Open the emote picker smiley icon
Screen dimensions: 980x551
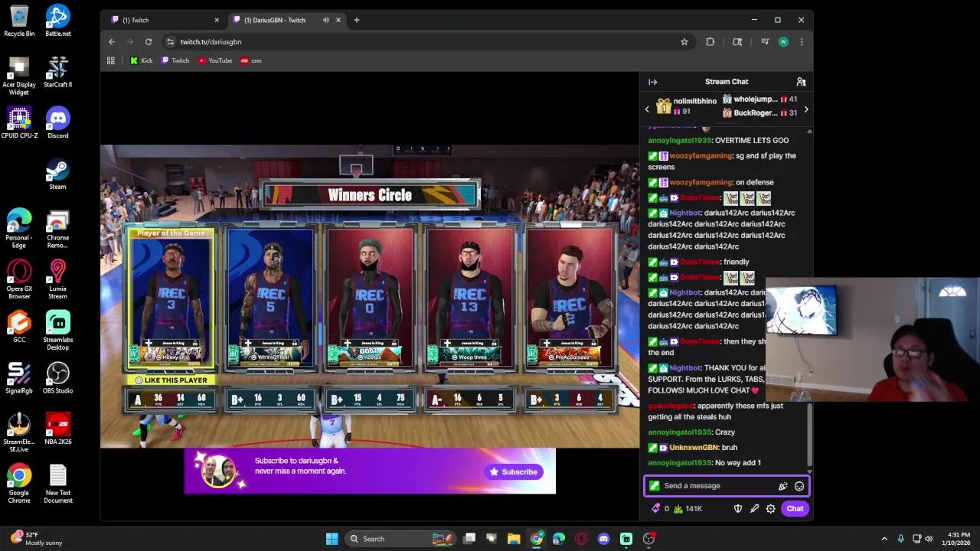(x=799, y=486)
